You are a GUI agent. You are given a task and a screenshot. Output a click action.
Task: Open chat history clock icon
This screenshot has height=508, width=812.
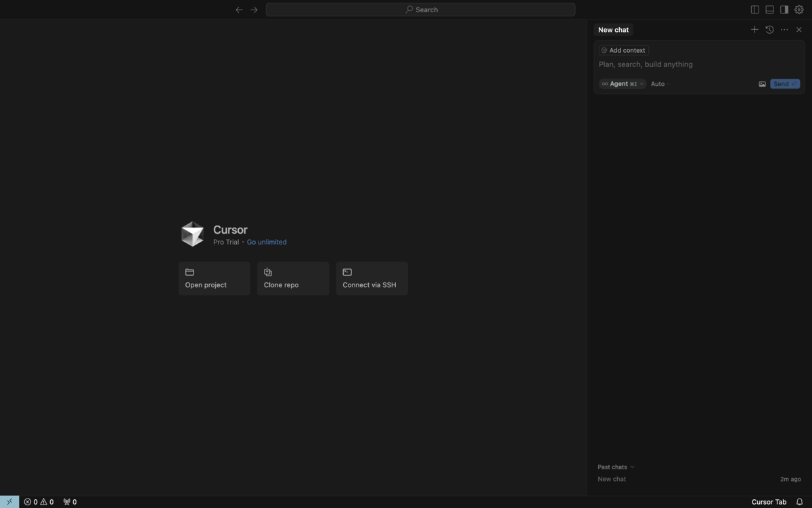click(x=769, y=29)
